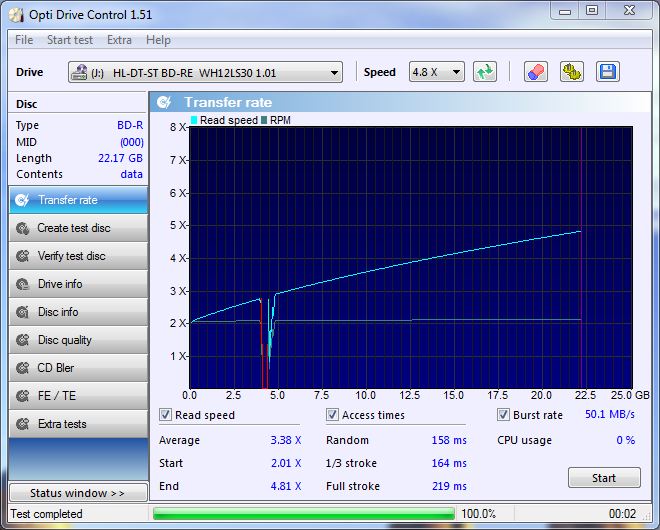Select Transfer rate in sidebar
This screenshot has width=660, height=530.
tap(78, 200)
